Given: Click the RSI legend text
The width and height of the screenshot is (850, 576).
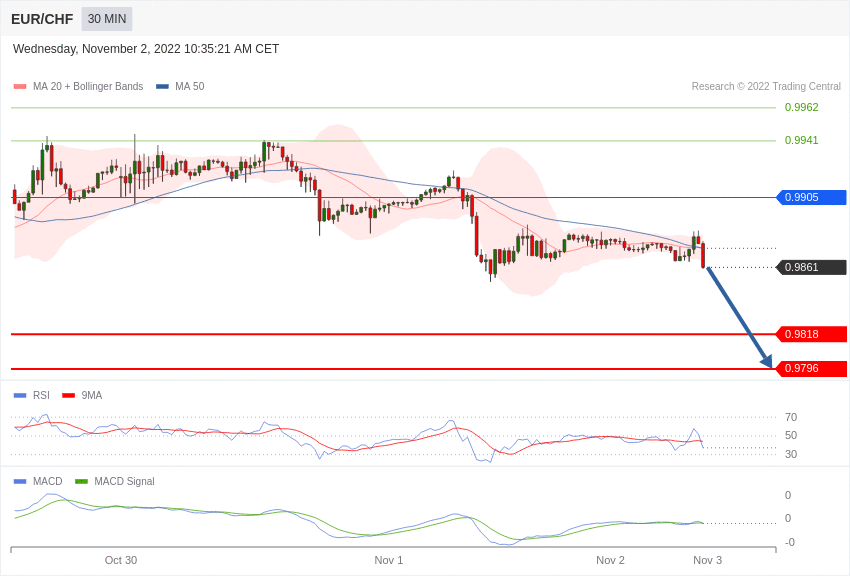Looking at the screenshot, I should [x=41, y=396].
